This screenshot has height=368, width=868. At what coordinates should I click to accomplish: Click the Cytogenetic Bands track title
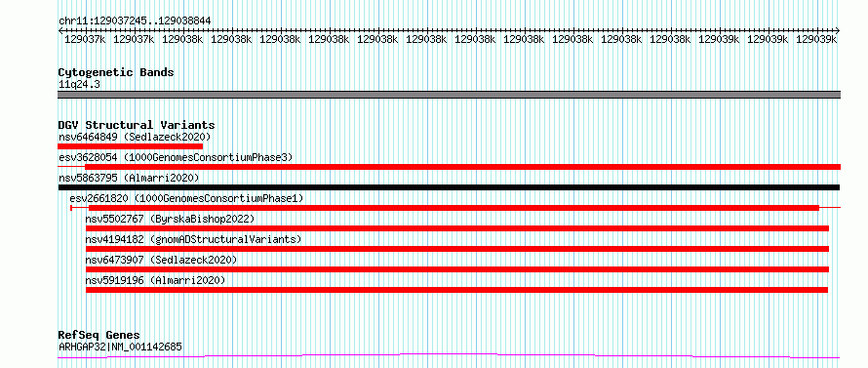116,72
